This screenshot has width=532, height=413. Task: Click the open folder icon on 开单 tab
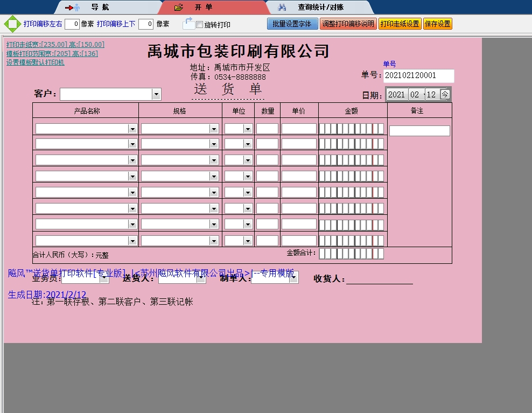coord(179,8)
